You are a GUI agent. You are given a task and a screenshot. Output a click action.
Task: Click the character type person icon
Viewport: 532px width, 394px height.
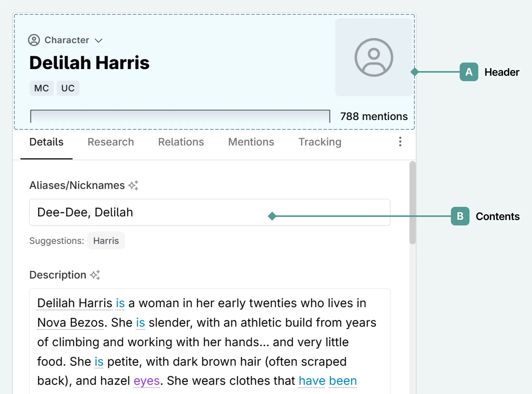click(x=34, y=40)
